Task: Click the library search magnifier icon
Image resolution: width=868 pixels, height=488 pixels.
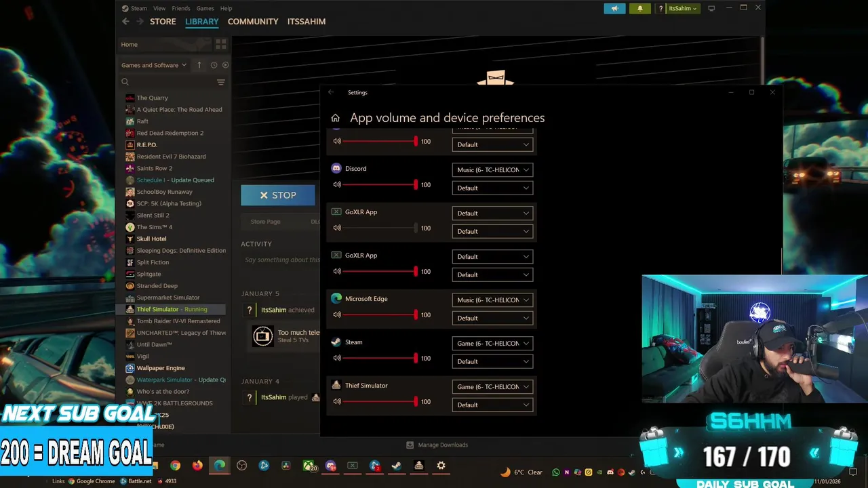Action: tap(125, 82)
